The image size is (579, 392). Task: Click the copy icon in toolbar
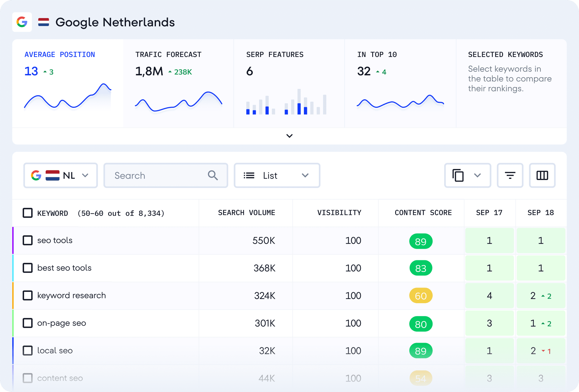pos(458,175)
